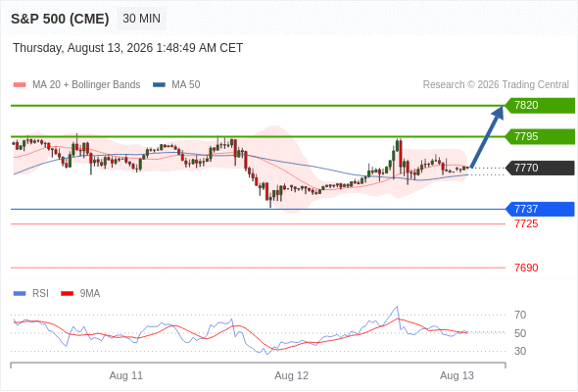Image resolution: width=578 pixels, height=392 pixels.
Task: Click the green 7820 resistance price tag
Action: [540, 106]
